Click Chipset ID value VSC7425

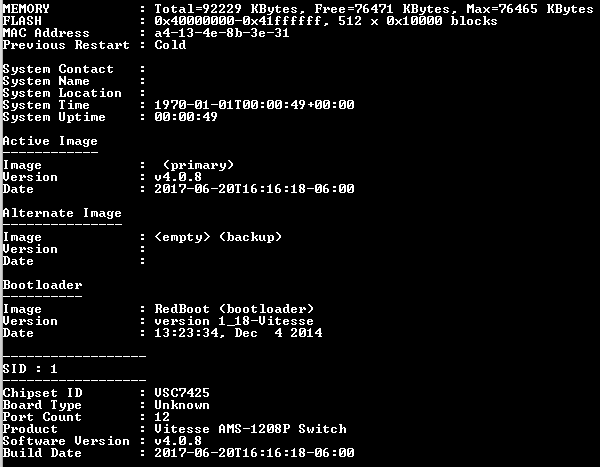[182, 393]
